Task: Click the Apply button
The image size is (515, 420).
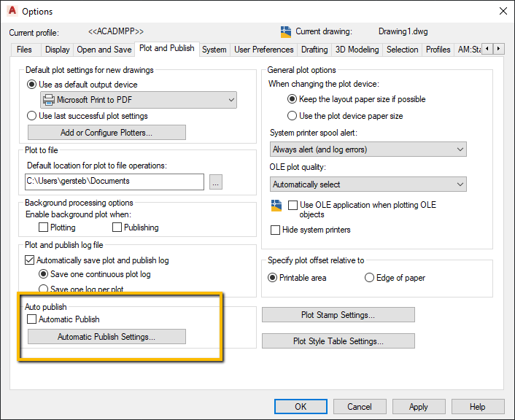Action: click(419, 407)
